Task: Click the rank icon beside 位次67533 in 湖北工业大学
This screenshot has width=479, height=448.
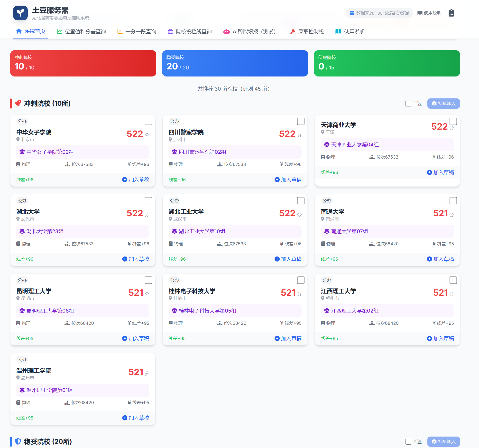Action: (220, 244)
